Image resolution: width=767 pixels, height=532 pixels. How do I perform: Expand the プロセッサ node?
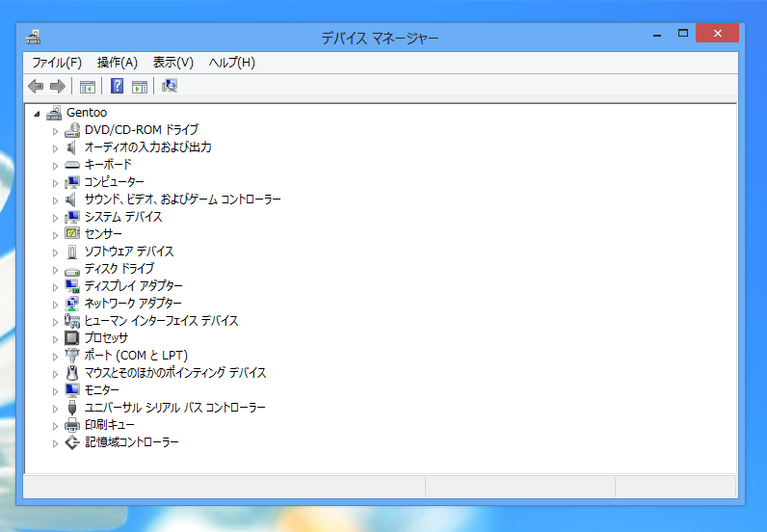55,339
